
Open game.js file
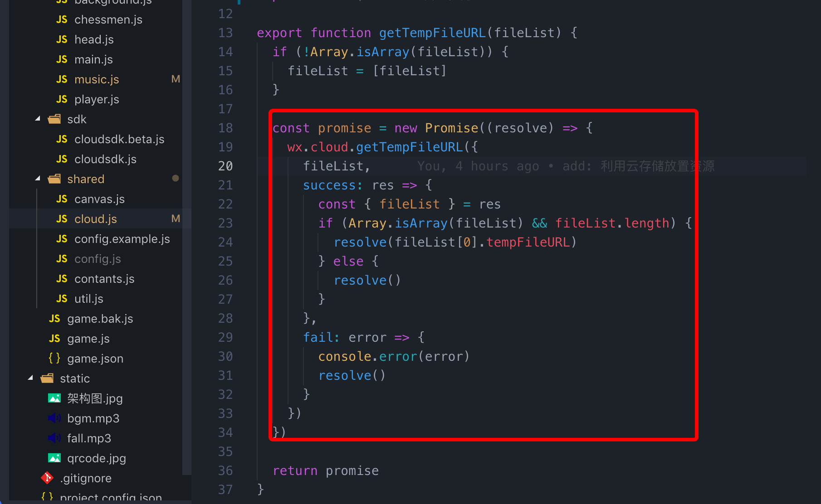pyautogui.click(x=88, y=339)
